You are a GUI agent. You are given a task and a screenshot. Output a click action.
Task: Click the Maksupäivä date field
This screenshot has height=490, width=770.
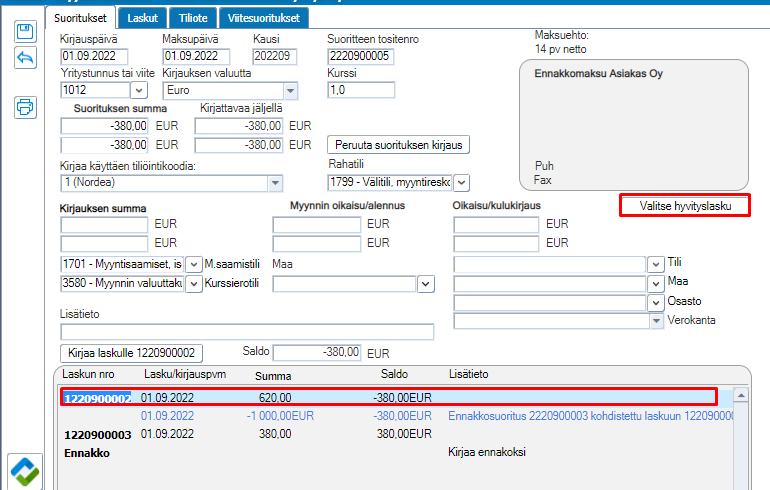[x=196, y=56]
